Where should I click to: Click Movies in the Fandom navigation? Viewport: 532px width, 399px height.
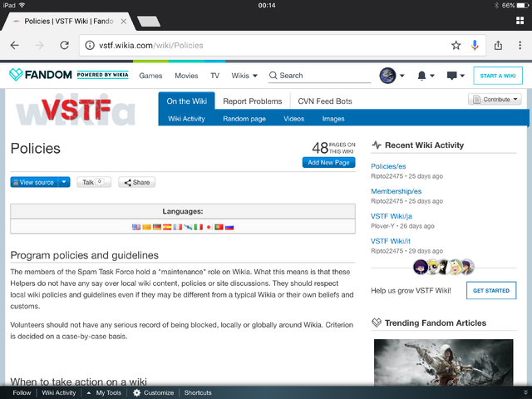186,76
